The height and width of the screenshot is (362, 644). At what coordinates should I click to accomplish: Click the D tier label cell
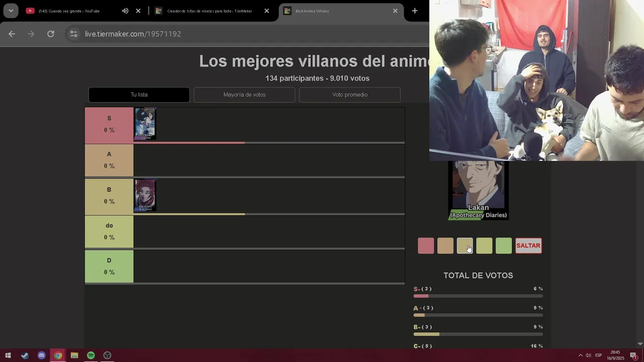[109, 266]
